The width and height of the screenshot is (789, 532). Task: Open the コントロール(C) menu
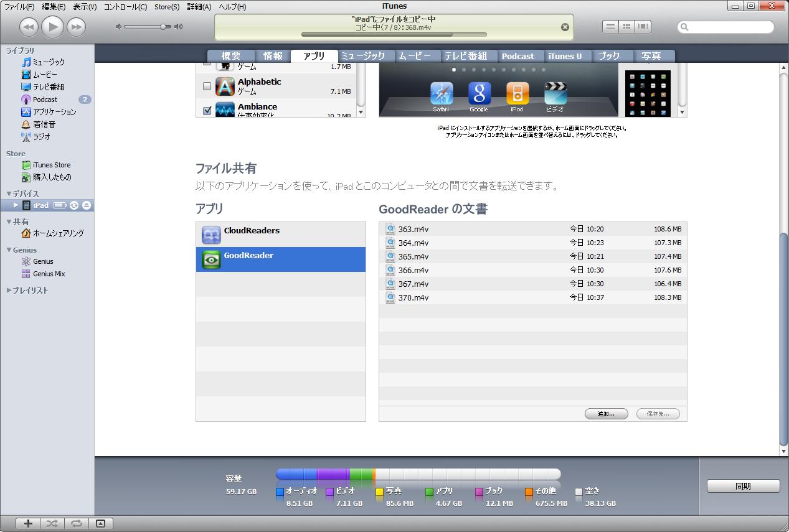click(x=125, y=7)
